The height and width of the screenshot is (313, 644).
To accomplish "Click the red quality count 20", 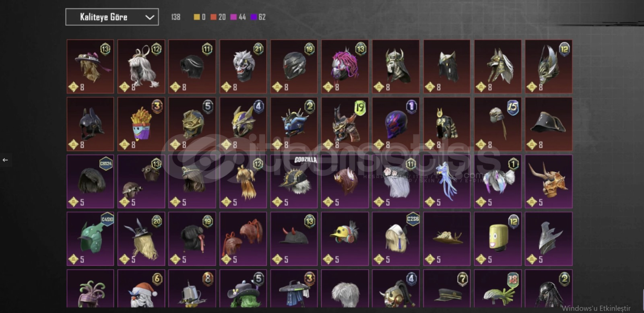I will click(222, 17).
